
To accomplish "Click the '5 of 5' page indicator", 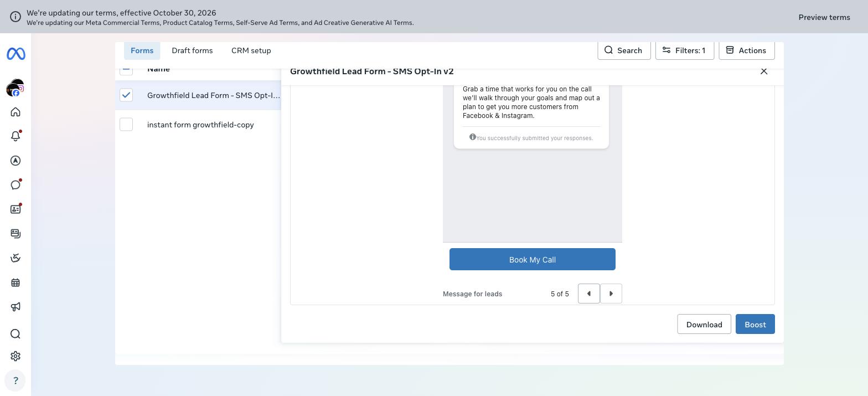I will [560, 294].
